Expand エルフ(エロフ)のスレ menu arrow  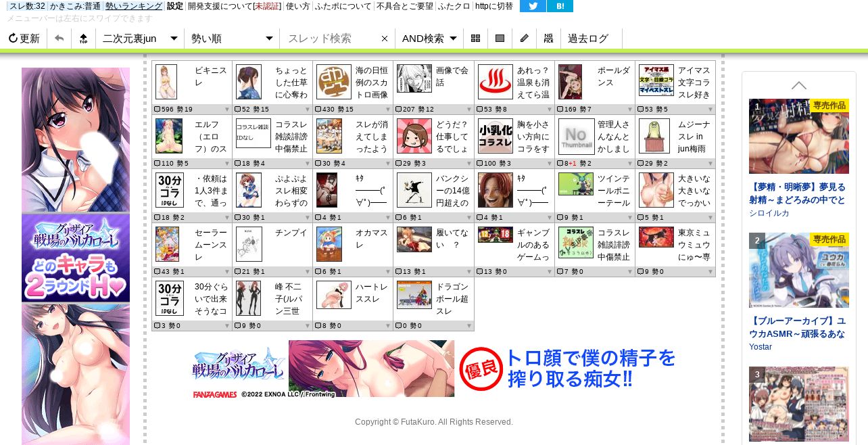tap(226, 164)
